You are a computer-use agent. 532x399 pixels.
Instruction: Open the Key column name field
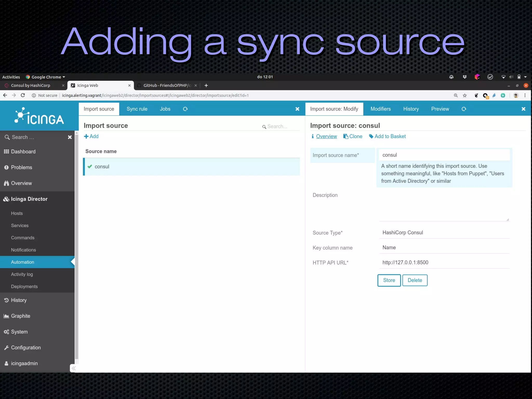pyautogui.click(x=444, y=248)
